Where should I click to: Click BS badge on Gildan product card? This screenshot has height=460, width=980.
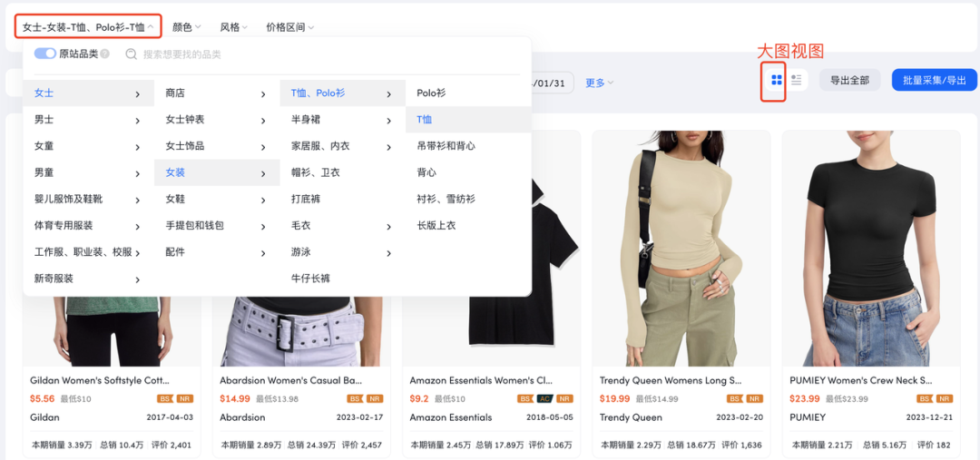[x=164, y=398]
